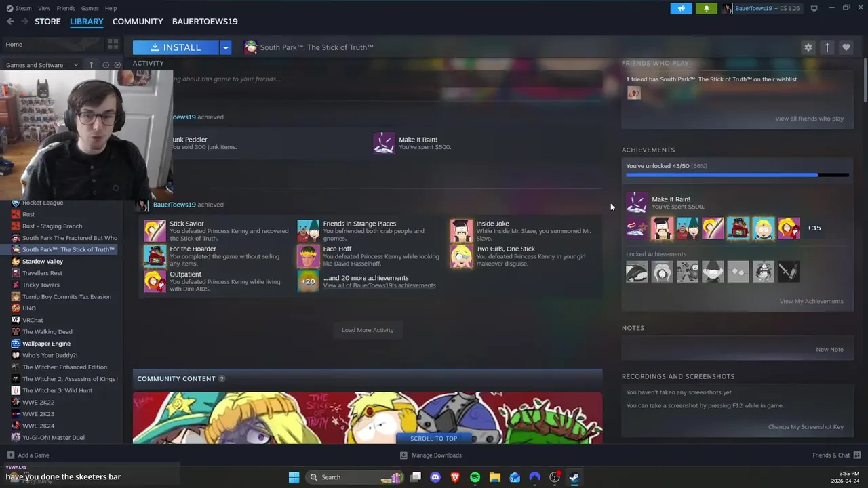This screenshot has height=488, width=868.
Task: Click Face Hoff achievement icon
Action: (308, 256)
